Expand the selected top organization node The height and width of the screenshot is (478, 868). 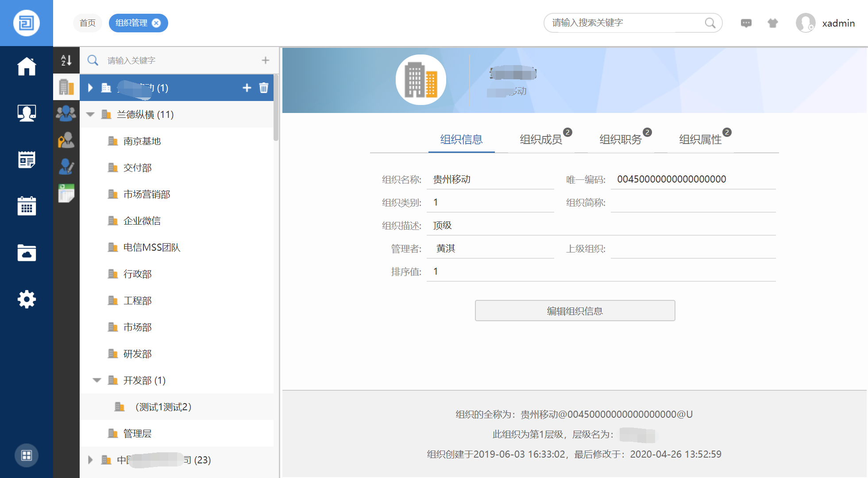90,88
